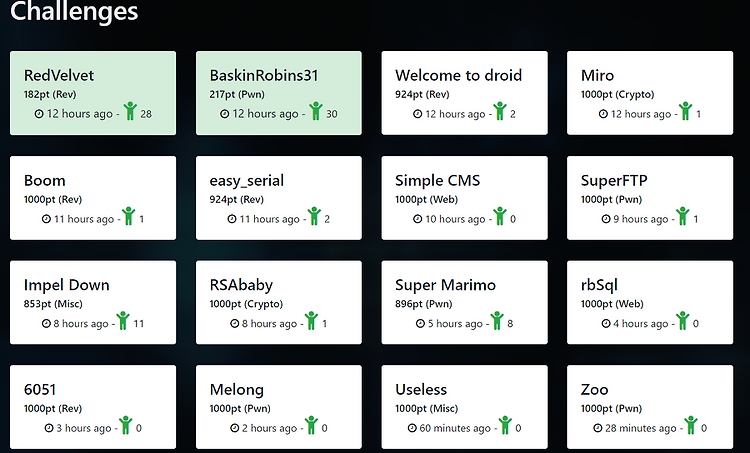
Task: Click '2 hours ago' on the Melong card
Action: [x=269, y=429]
